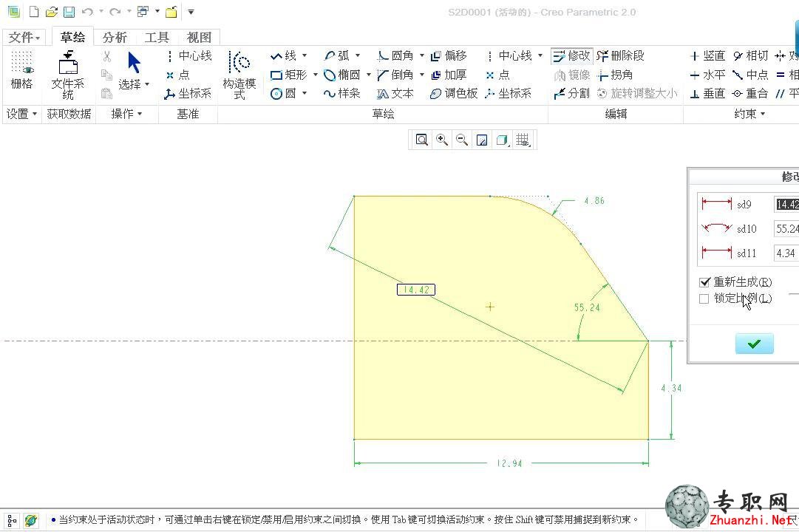This screenshot has height=532, width=799.
Task: Switch to the View (视图) tab
Action: click(199, 37)
